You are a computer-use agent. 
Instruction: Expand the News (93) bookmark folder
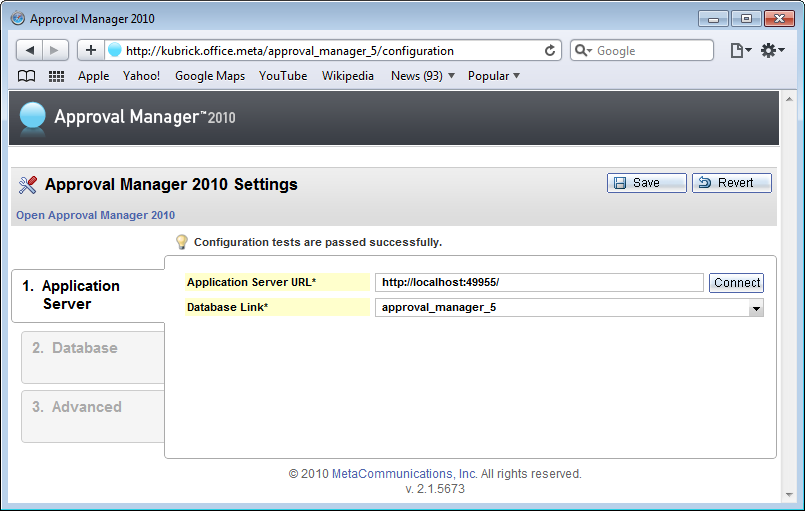click(x=423, y=76)
